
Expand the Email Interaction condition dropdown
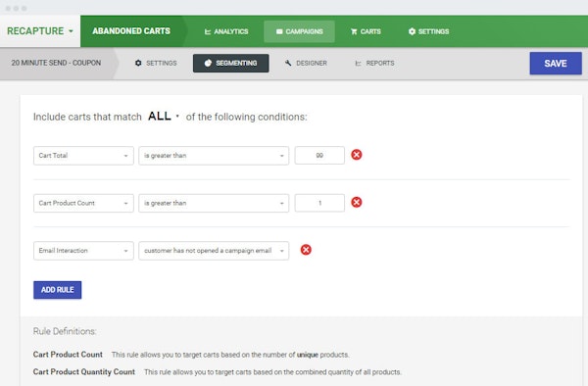coord(214,251)
